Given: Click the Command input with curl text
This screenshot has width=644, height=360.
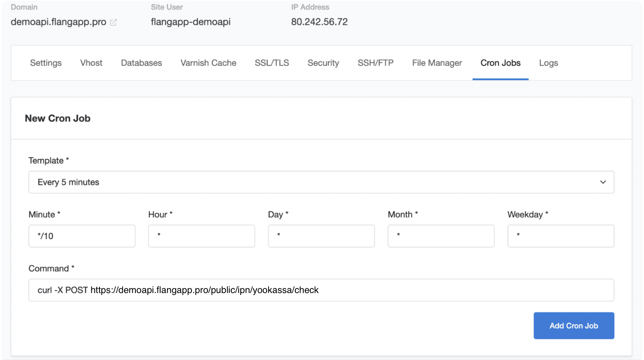Looking at the screenshot, I should click(x=321, y=290).
